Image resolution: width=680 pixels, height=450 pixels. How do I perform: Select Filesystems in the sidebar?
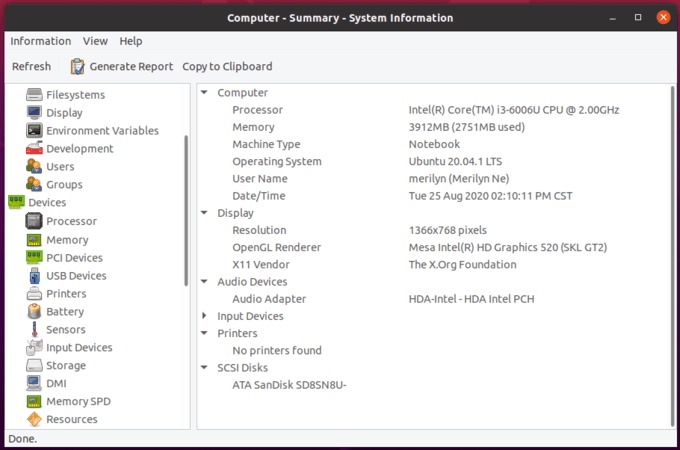(x=75, y=95)
